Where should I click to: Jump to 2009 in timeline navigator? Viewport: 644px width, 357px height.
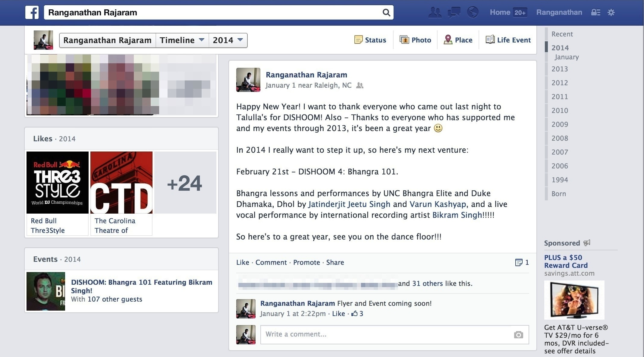560,124
